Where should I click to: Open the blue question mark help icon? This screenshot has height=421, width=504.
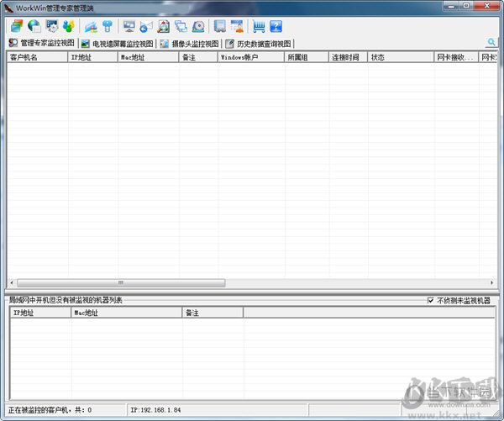pyautogui.click(x=276, y=26)
